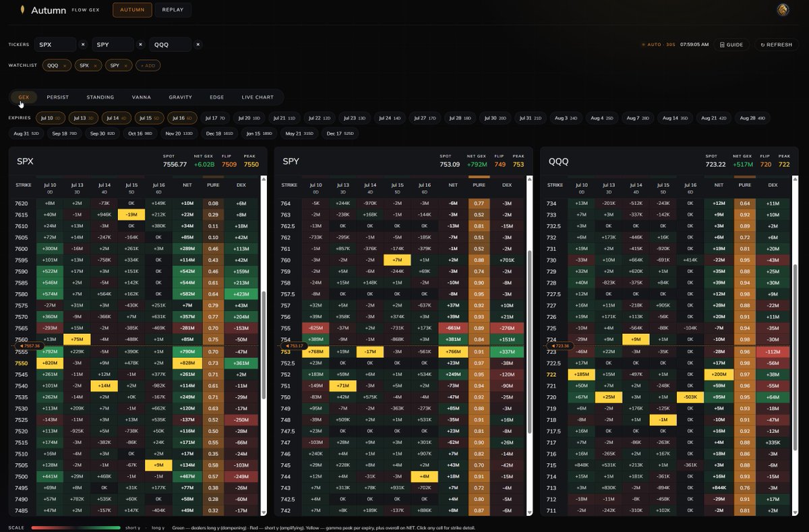Viewport: 809px width, 532px height.
Task: Switch to Replay mode
Action: pos(173,10)
